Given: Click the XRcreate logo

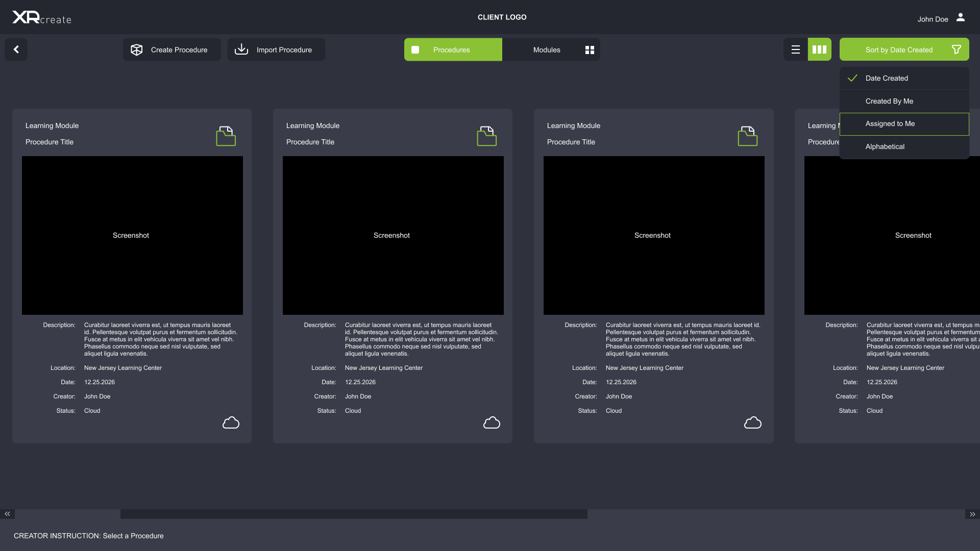Looking at the screenshot, I should (x=42, y=18).
